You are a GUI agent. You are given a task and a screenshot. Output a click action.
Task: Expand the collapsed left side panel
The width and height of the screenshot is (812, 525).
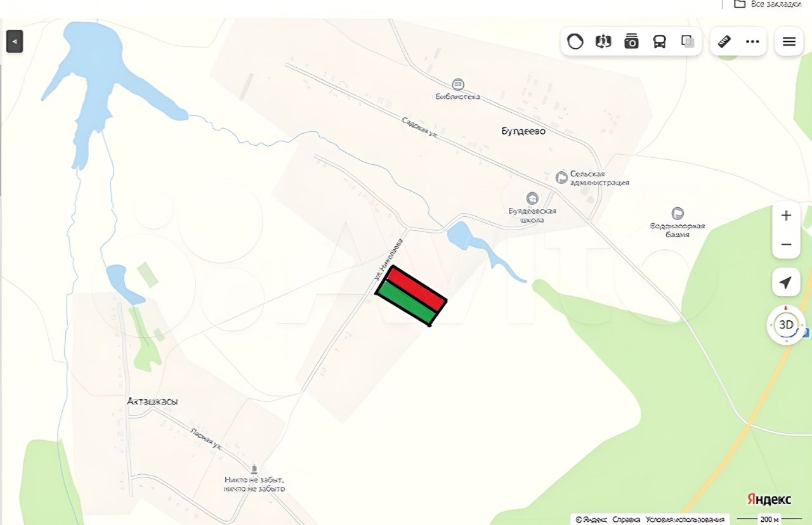15,42
